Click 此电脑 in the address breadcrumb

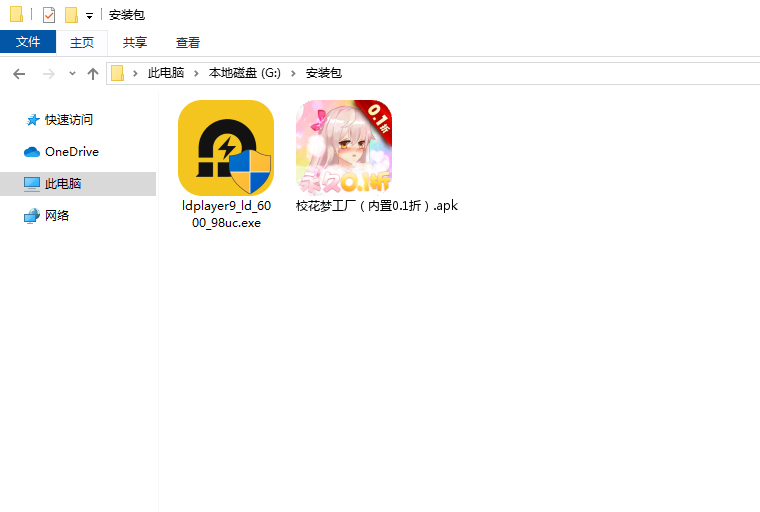[166, 73]
